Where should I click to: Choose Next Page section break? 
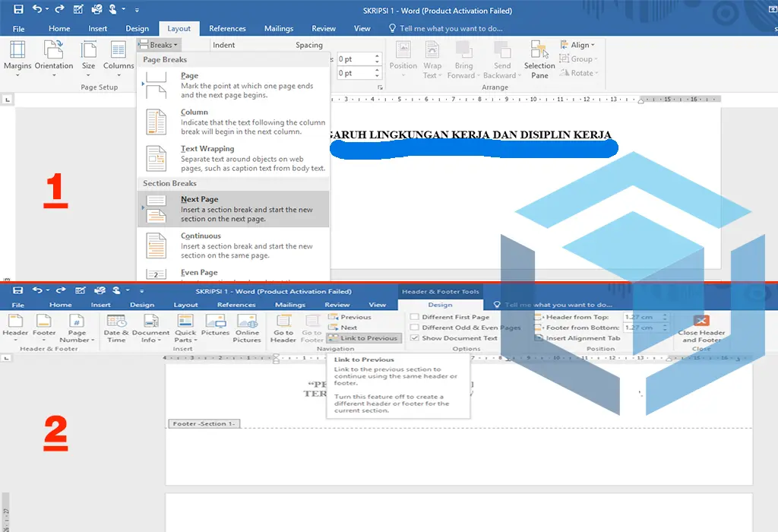[233, 209]
